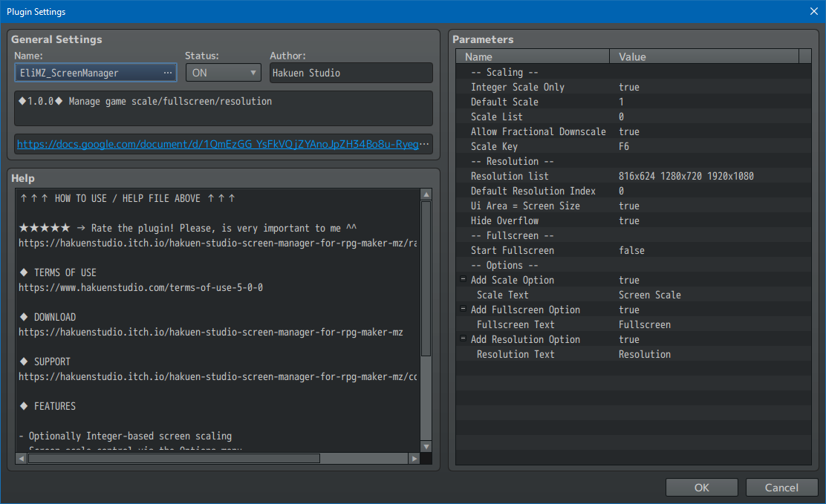Viewport: 826px width, 504px height.
Task: Select the Fullscreen Text parameter
Action: tap(633, 324)
